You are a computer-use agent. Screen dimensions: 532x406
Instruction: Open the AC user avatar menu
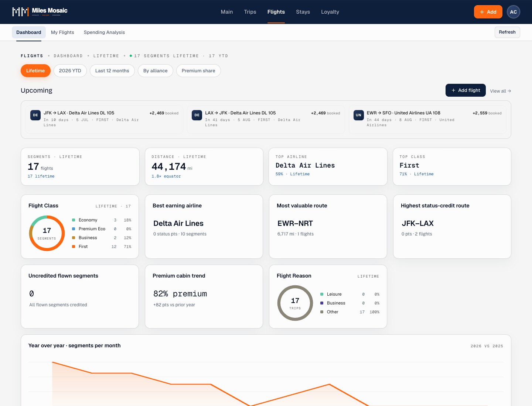click(513, 12)
